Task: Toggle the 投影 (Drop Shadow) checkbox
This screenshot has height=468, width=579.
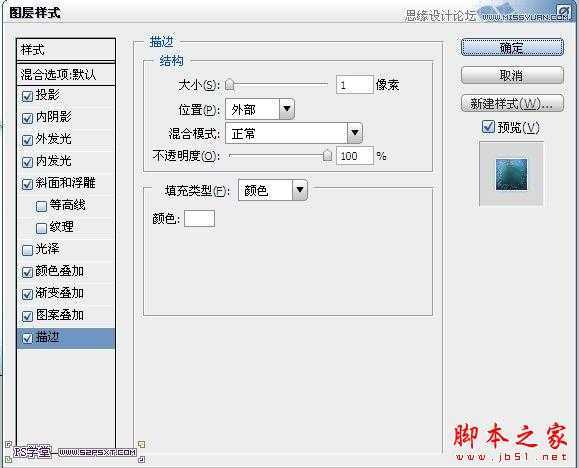Action: point(27,96)
